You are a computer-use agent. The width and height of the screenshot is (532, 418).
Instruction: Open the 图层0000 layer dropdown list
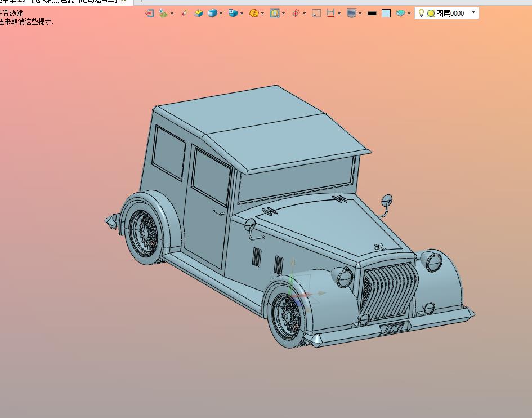pyautogui.click(x=474, y=12)
